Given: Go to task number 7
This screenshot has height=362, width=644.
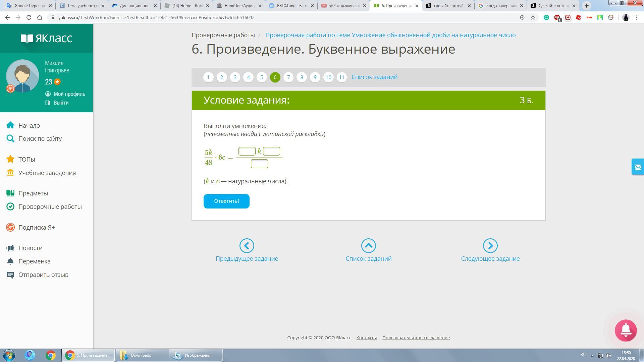Looking at the screenshot, I should [x=288, y=77].
